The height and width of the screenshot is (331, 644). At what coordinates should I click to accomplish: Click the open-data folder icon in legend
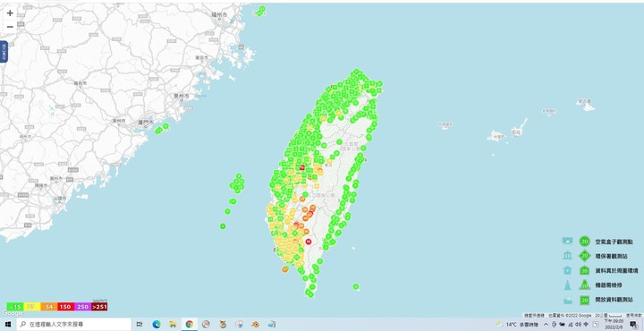[568, 301]
